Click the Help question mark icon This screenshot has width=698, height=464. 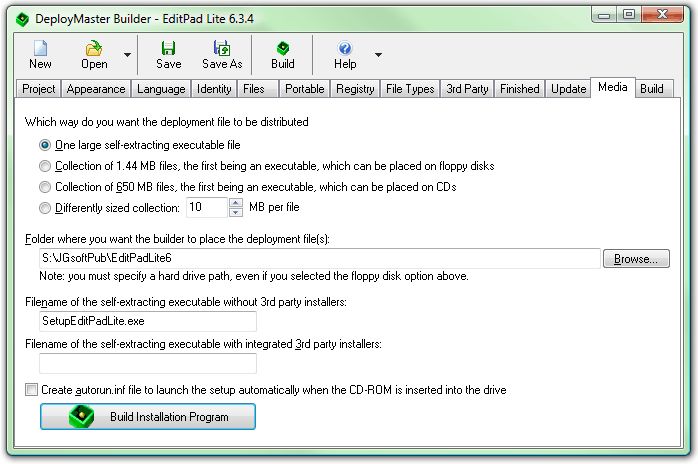(345, 48)
